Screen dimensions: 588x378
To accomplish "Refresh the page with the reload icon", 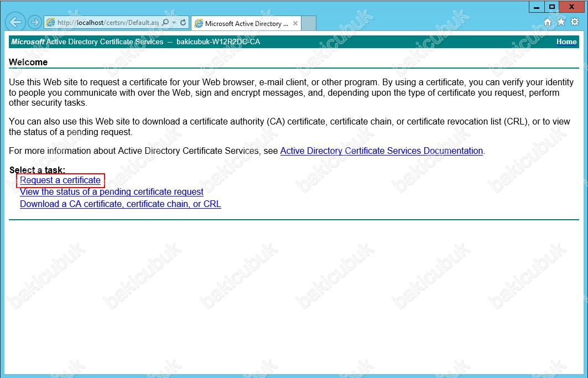I will (x=183, y=23).
